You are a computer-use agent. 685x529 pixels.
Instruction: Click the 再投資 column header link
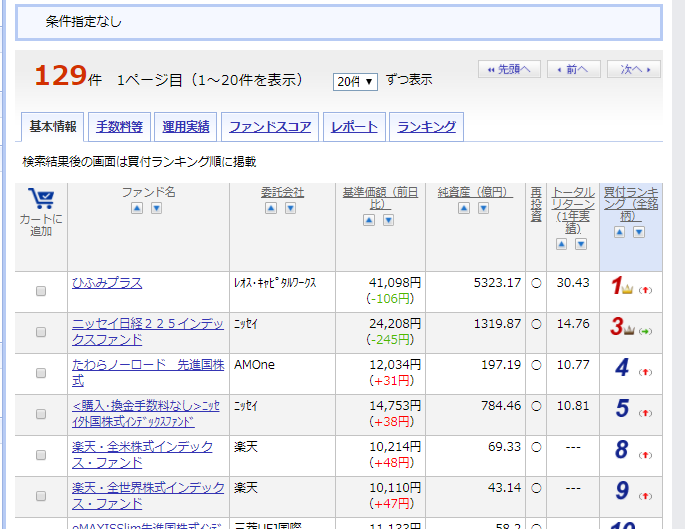(536, 204)
